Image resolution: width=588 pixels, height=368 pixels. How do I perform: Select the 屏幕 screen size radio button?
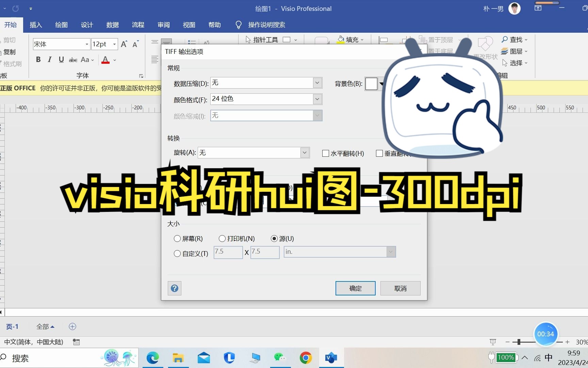pos(177,239)
